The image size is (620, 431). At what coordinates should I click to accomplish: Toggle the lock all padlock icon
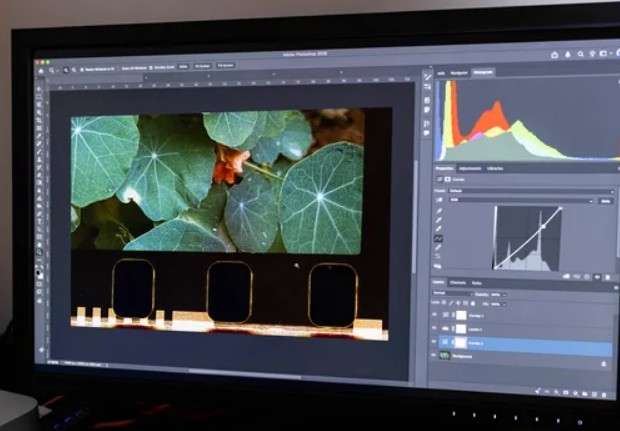(473, 304)
